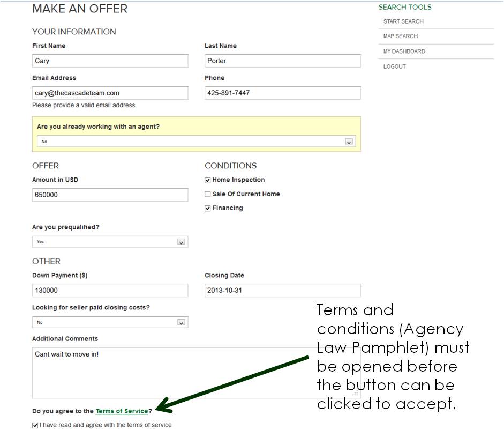This screenshot has width=504, height=437.
Task: Select the Last Name text box
Action: 282,61
